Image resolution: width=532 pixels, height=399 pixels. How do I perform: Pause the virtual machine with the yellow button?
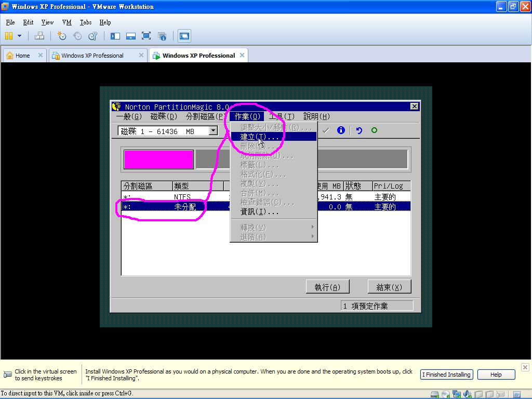point(9,36)
